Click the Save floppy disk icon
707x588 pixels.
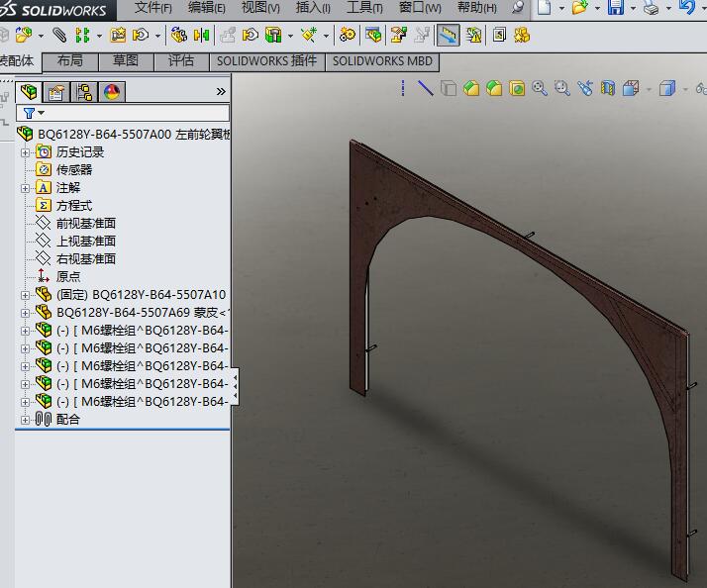coord(615,8)
